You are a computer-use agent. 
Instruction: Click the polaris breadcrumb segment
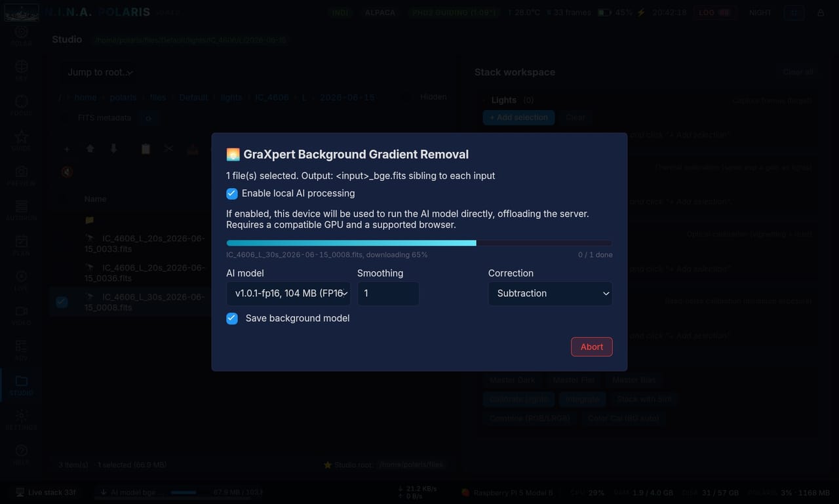pyautogui.click(x=123, y=97)
